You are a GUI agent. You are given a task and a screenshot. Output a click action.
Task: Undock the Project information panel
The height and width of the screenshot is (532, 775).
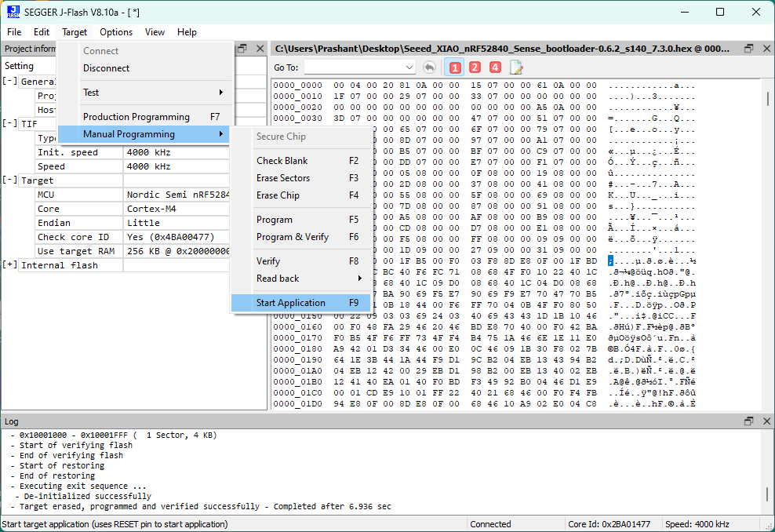[242, 49]
